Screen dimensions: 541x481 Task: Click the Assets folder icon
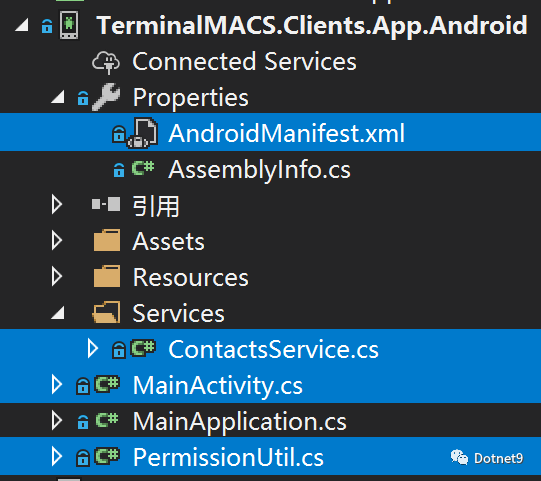pos(107,240)
